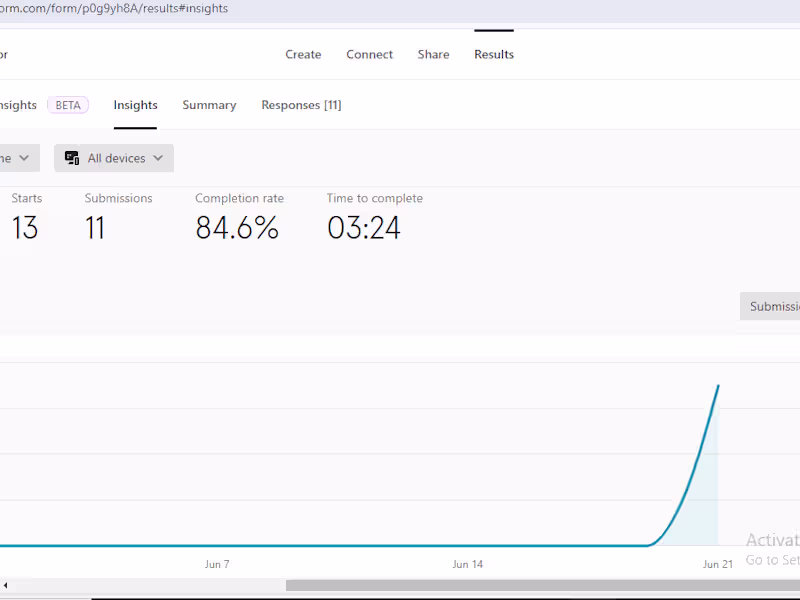Screen dimensions: 800x600
Task: Open the Submissions dropdown above the chart
Action: click(775, 306)
